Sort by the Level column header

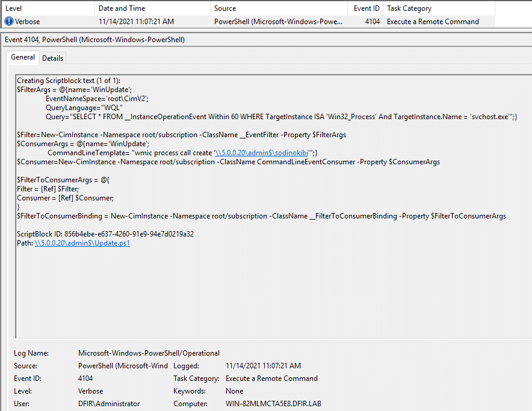pyautogui.click(x=48, y=8)
